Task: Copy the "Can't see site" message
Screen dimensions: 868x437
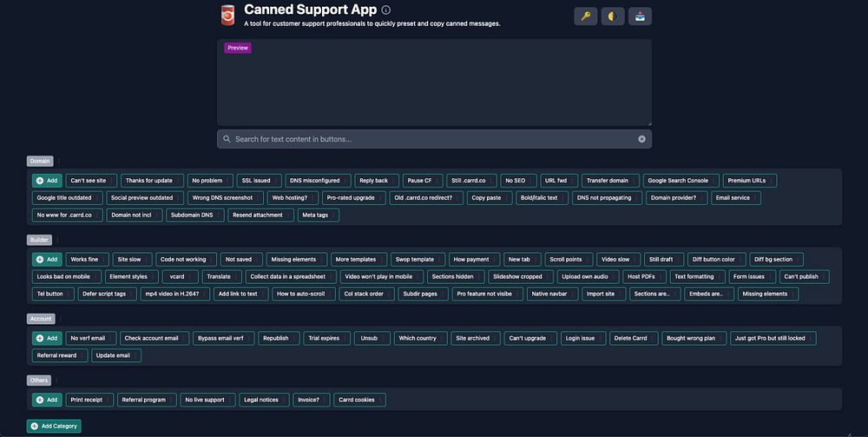Action: tap(91, 181)
